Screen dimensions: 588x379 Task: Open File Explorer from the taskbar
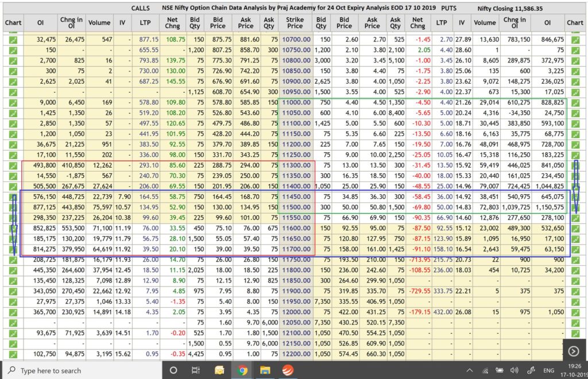265,370
